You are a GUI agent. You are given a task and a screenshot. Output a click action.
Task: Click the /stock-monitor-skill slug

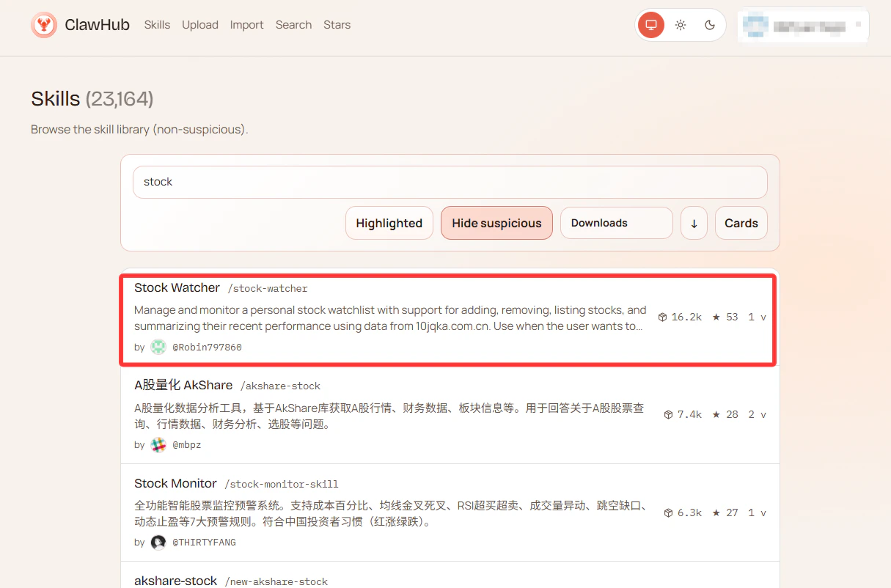pyautogui.click(x=281, y=485)
